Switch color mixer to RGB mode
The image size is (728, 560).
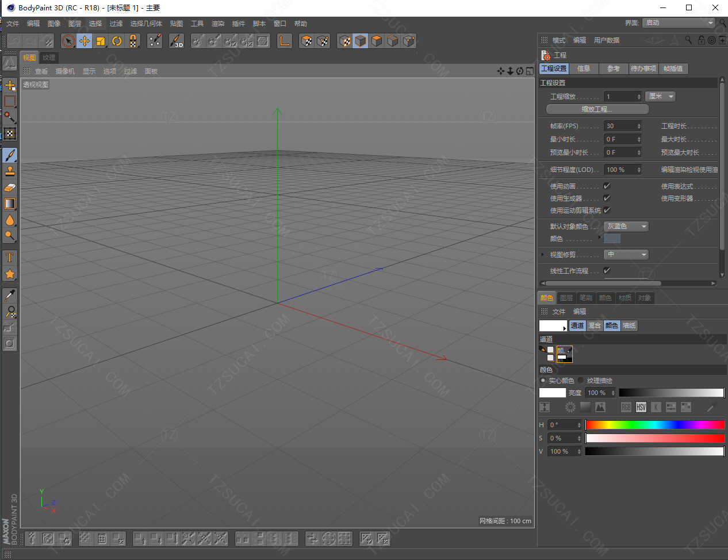626,407
